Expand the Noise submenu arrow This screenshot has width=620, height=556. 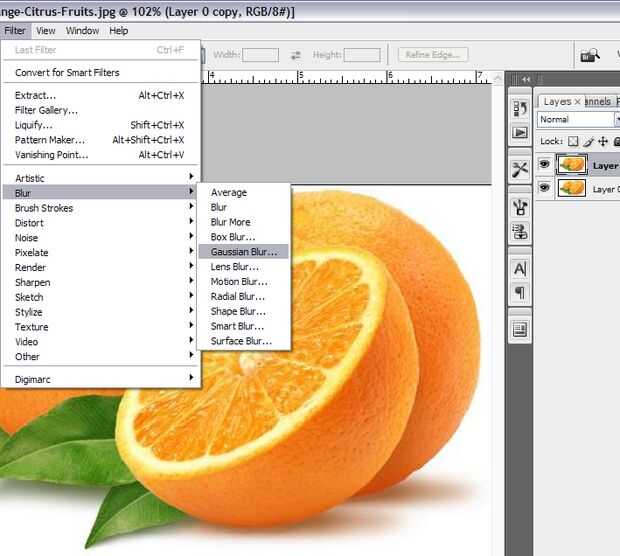point(191,236)
